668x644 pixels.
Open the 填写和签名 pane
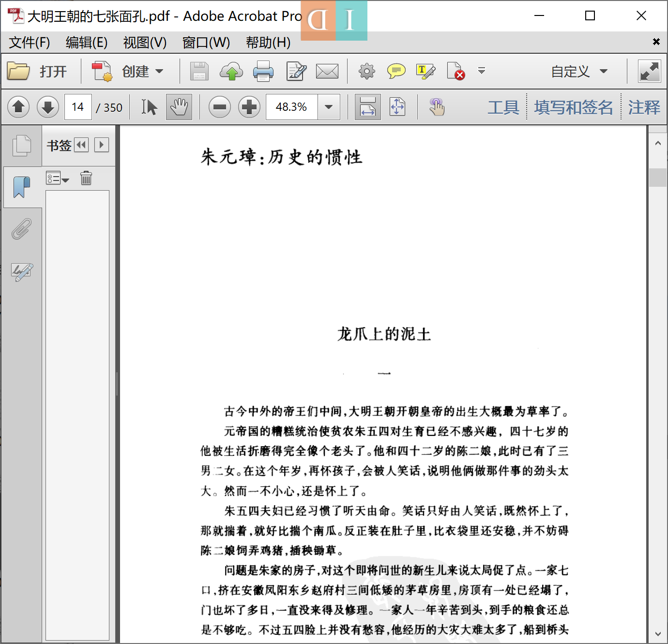(574, 107)
